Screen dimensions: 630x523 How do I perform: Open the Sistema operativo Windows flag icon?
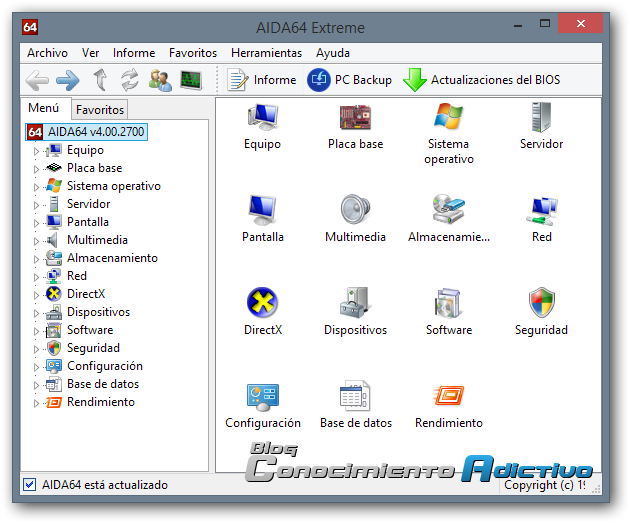pos(449,116)
